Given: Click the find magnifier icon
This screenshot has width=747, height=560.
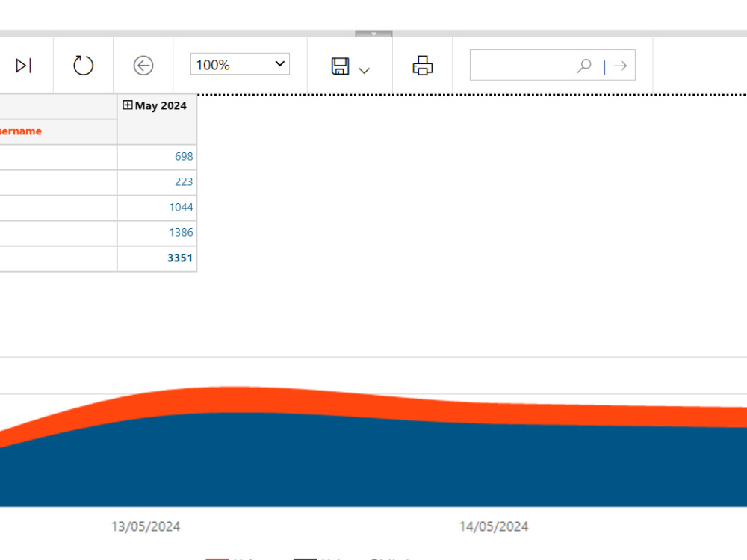Looking at the screenshot, I should [584, 66].
